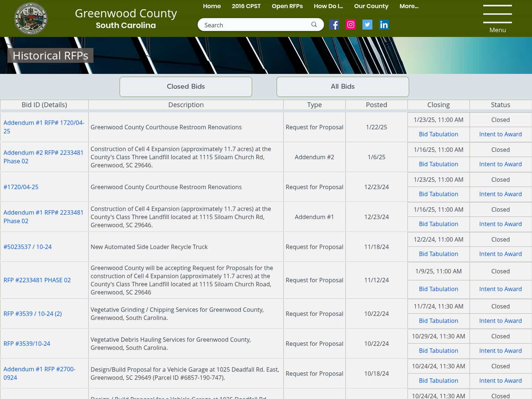Open RFP #1720/04-25 details link
Viewport: 532px width, 399px height.
click(x=21, y=187)
